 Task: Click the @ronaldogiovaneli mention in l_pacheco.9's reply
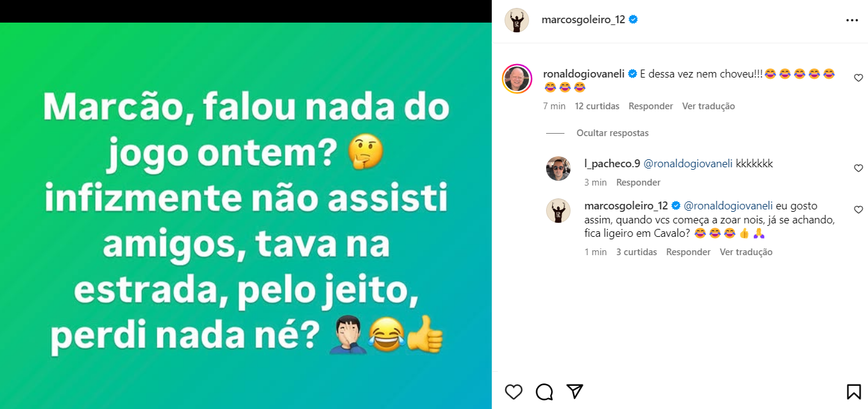point(688,164)
